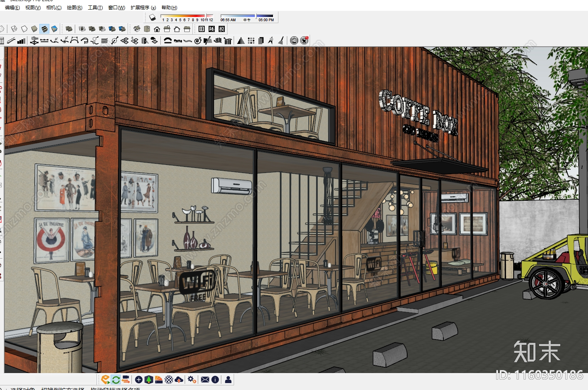Click the Enscape cloud upload icon
Viewport: 588px width, 390px height.
pyautogui.click(x=179, y=380)
